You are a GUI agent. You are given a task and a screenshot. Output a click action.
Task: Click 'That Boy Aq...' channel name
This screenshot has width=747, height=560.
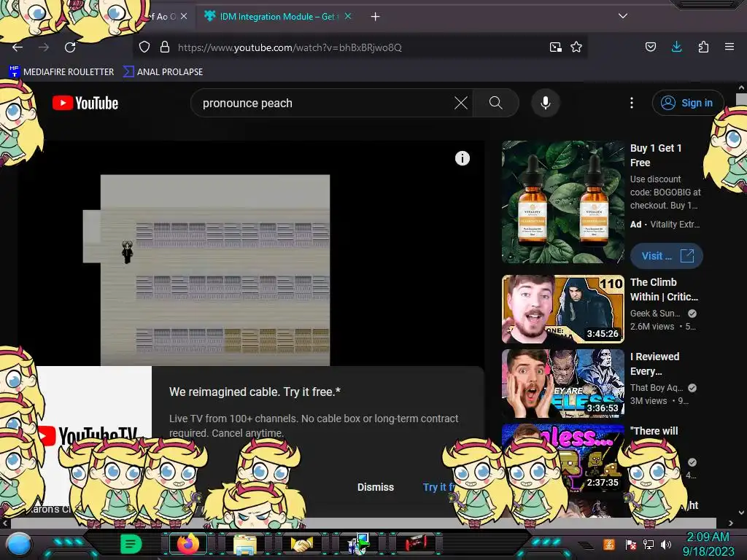(657, 388)
